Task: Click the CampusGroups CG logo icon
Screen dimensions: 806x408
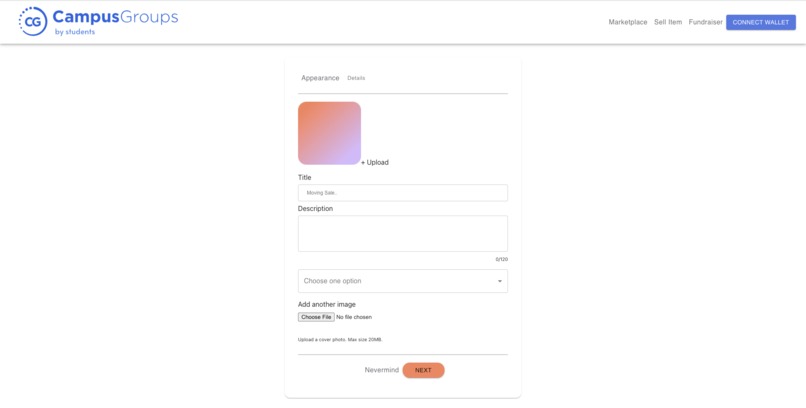Action: click(33, 22)
